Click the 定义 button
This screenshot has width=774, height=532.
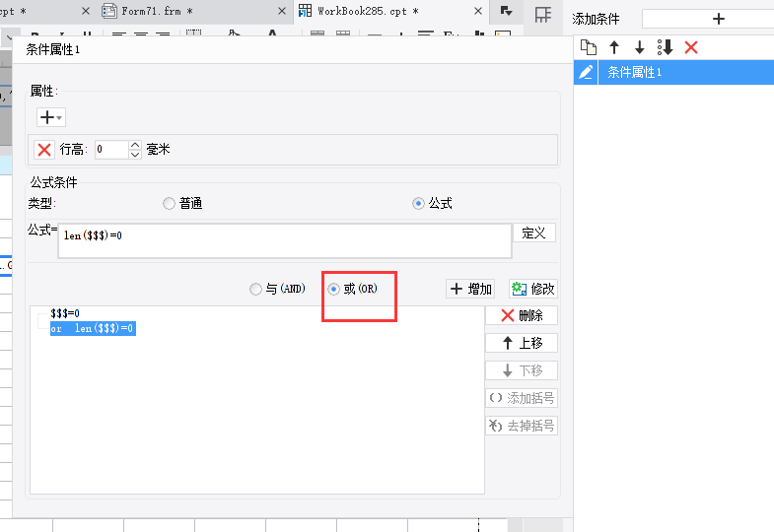[x=534, y=233]
